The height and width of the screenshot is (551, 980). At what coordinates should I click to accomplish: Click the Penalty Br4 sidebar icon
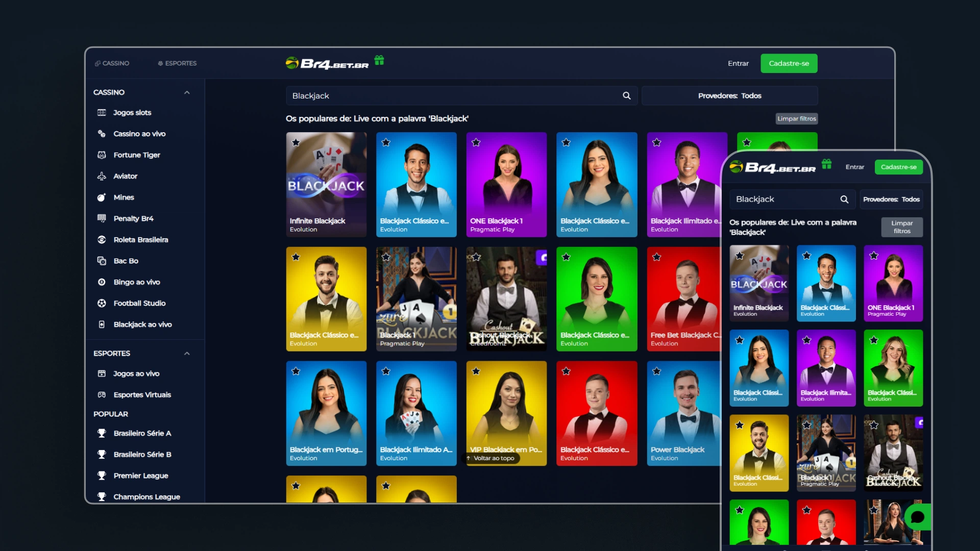coord(102,218)
